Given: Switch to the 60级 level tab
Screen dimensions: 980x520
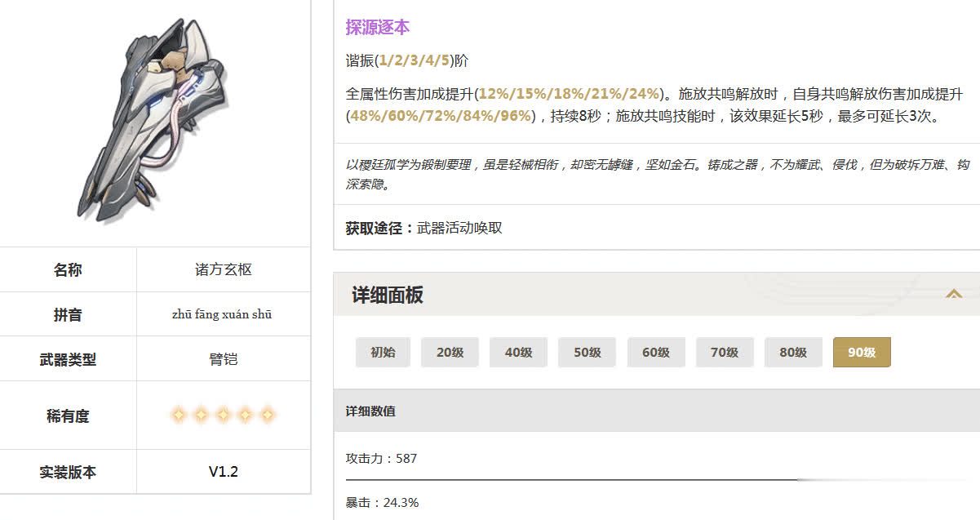Looking at the screenshot, I should [655, 353].
